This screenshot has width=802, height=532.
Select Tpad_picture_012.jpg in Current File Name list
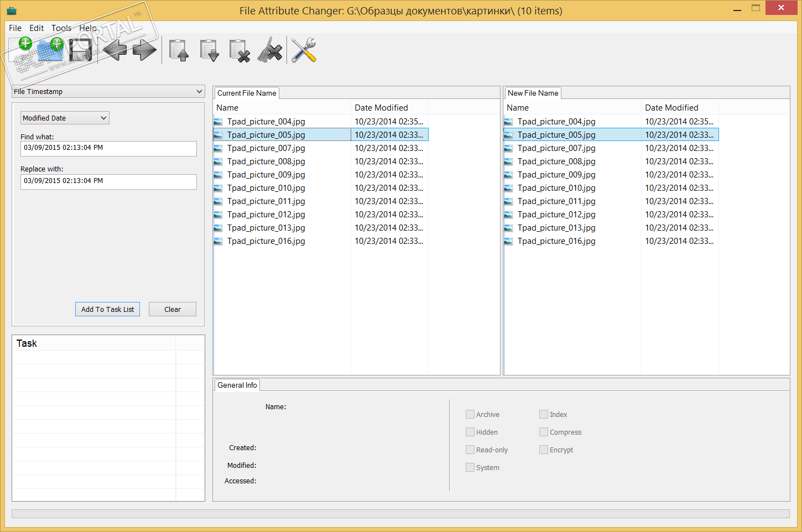(x=321, y=215)
